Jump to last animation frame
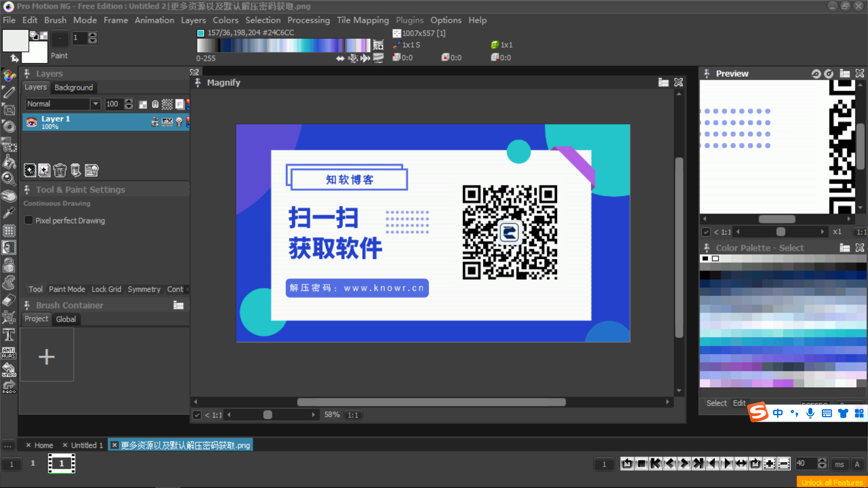 (698, 464)
